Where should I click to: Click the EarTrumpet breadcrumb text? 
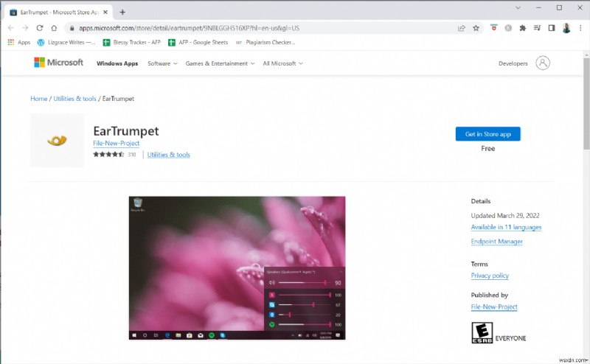[118, 99]
